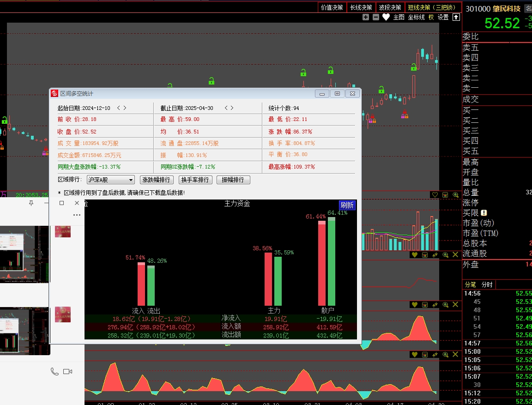
Task: Click the up-arrow box icon beside 设置
Action: (456, 17)
